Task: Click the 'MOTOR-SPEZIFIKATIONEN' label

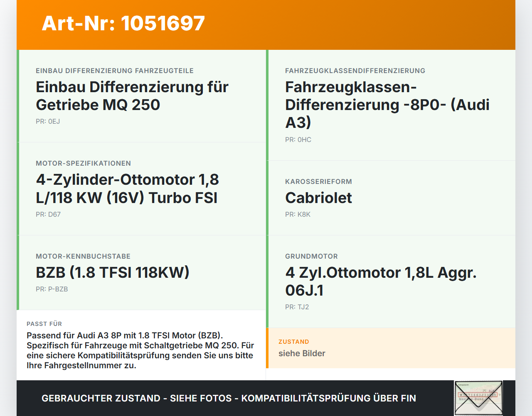Action: click(83, 164)
